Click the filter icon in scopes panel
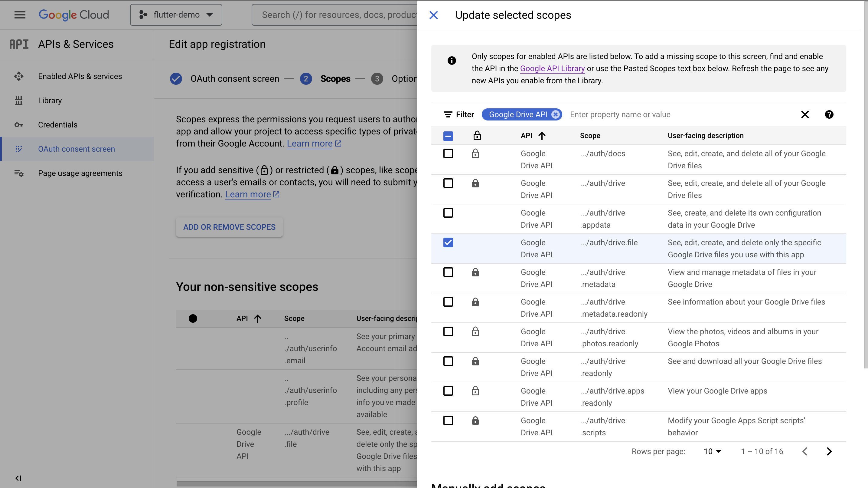The height and width of the screenshot is (488, 868). click(x=448, y=114)
